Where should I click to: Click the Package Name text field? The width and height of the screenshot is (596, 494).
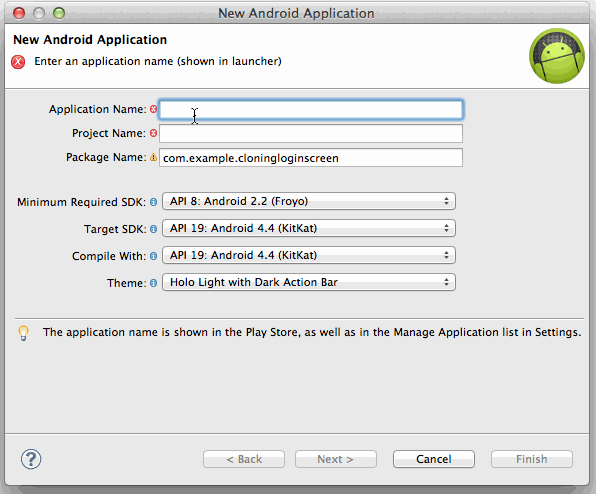(311, 158)
